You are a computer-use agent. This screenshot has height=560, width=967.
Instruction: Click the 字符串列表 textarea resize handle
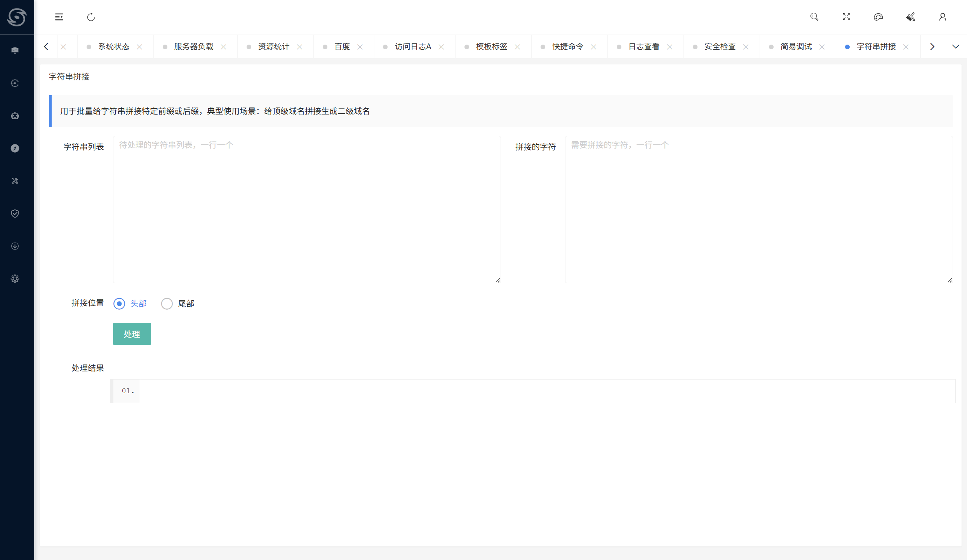[x=498, y=280]
